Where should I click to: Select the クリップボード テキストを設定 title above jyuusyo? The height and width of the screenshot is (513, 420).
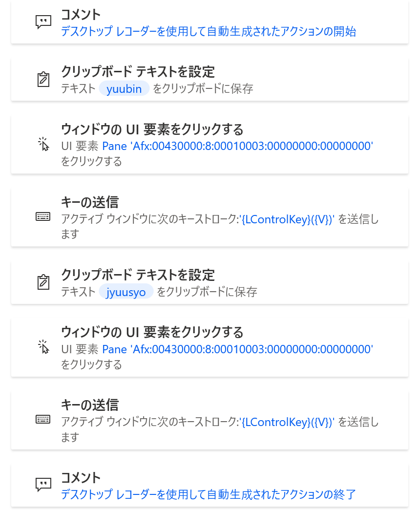[x=138, y=275]
